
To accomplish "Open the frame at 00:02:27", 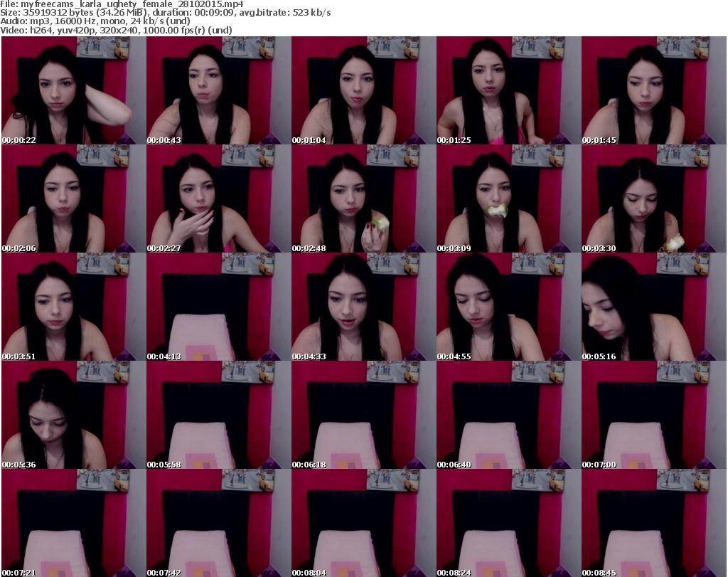I will (219, 198).
